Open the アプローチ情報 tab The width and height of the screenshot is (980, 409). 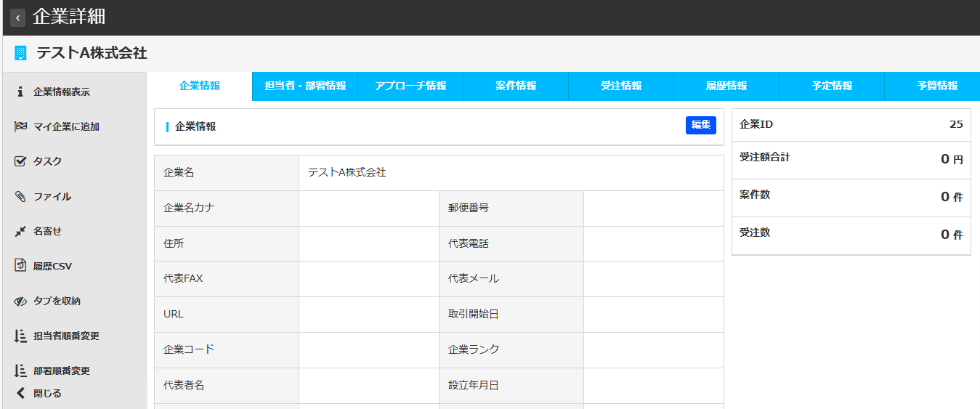pos(410,86)
